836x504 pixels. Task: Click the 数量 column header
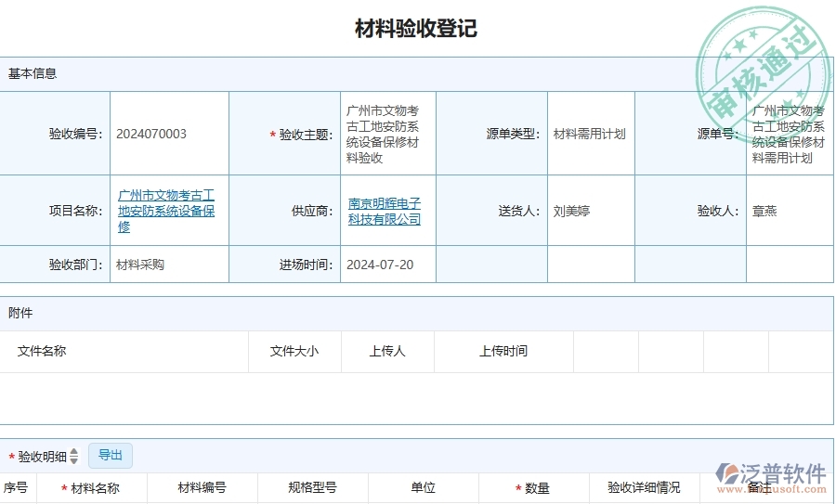(537, 487)
